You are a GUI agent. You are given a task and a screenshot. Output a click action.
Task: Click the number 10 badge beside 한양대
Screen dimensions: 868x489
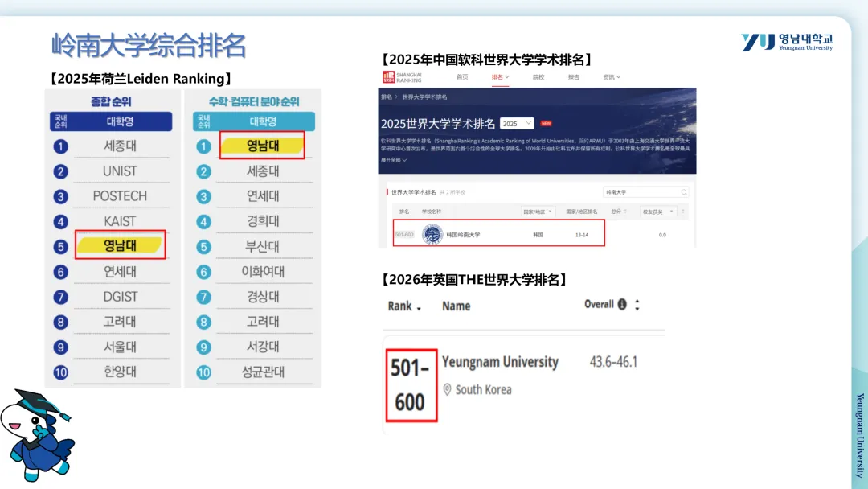tap(60, 372)
